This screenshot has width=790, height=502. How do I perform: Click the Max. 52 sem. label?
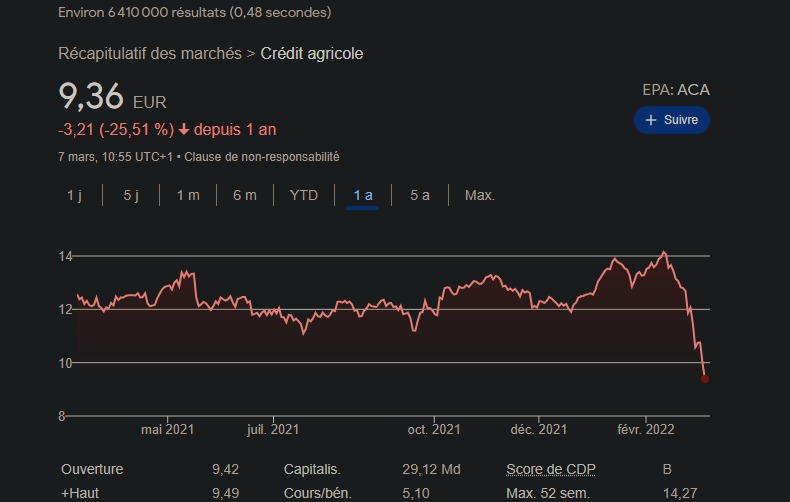(x=548, y=492)
